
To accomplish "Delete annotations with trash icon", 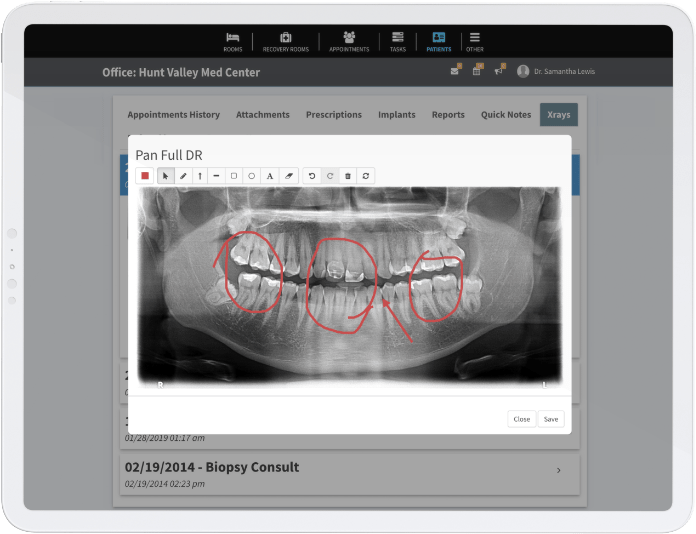I will [x=348, y=176].
